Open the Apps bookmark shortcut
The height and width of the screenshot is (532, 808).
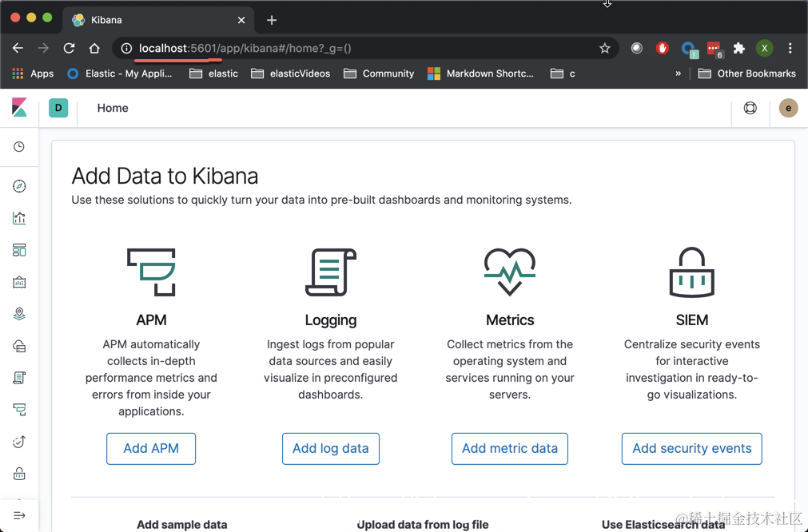(x=33, y=73)
